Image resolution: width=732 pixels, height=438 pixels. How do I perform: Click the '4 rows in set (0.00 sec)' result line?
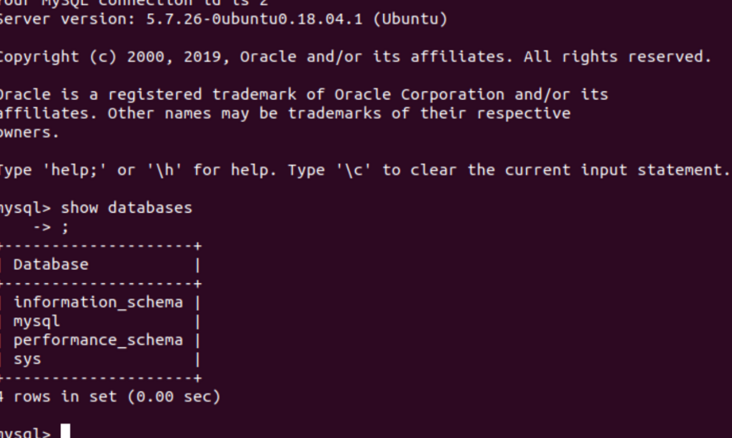110,396
